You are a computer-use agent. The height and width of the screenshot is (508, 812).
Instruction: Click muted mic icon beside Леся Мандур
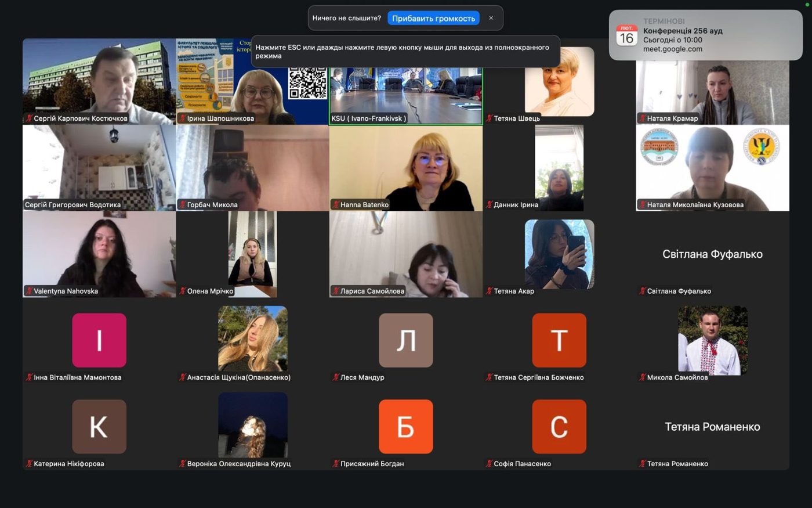click(x=335, y=377)
